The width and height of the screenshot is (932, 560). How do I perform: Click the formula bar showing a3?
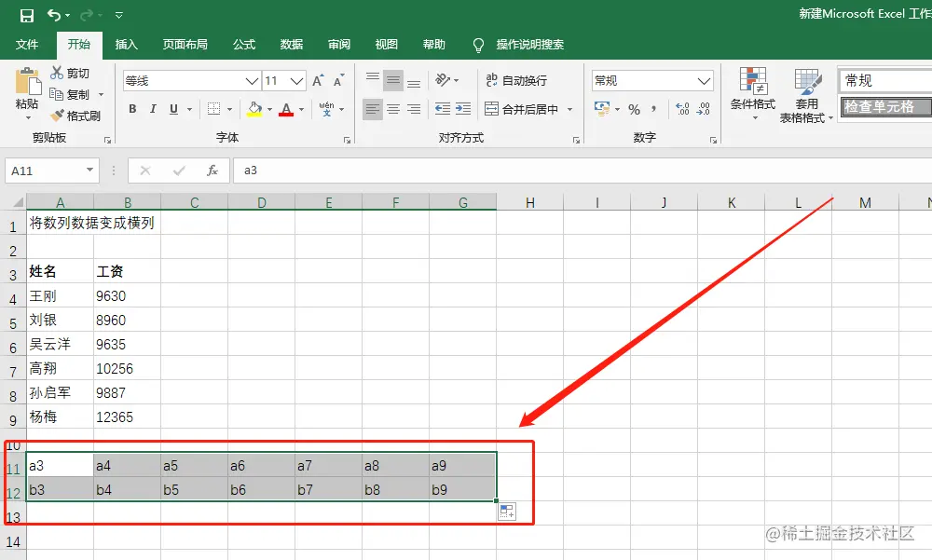point(582,171)
